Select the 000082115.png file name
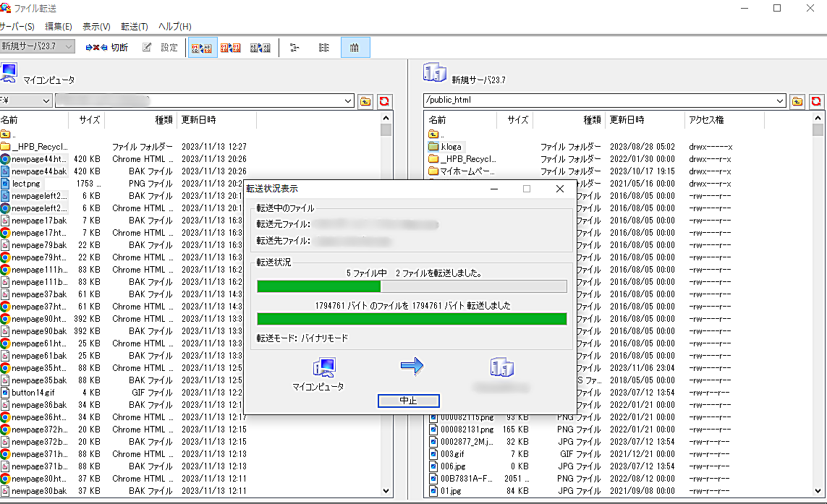This screenshot has width=827, height=504. [x=467, y=417]
